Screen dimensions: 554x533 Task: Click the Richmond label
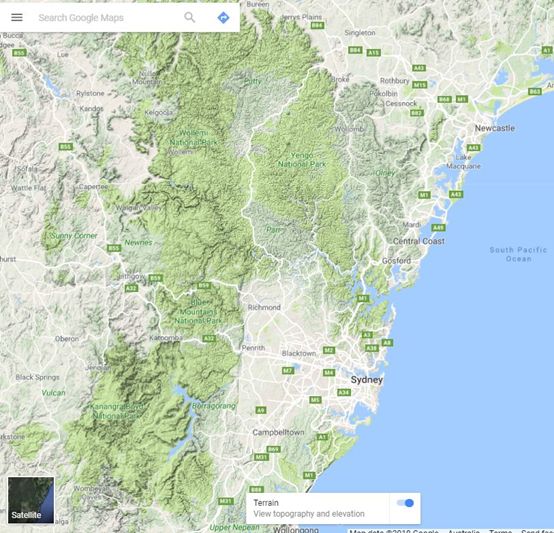coord(264,307)
